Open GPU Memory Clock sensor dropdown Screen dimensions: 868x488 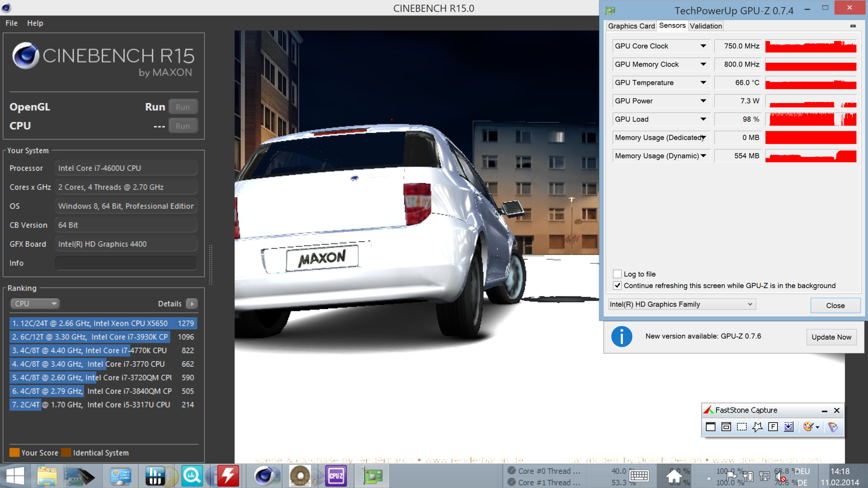click(x=703, y=65)
